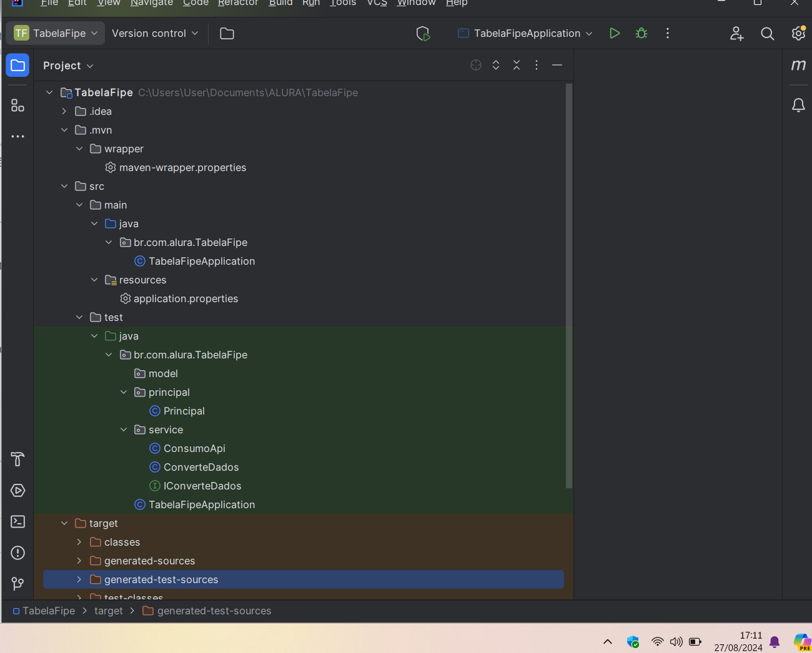The width and height of the screenshot is (812, 653).
Task: Open the Project tool window icon
Action: click(17, 66)
